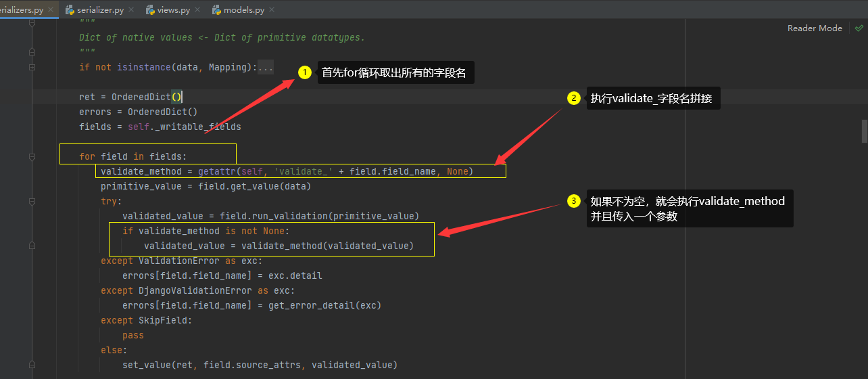Click the 'errors = OrderedDict()' line

click(138, 112)
